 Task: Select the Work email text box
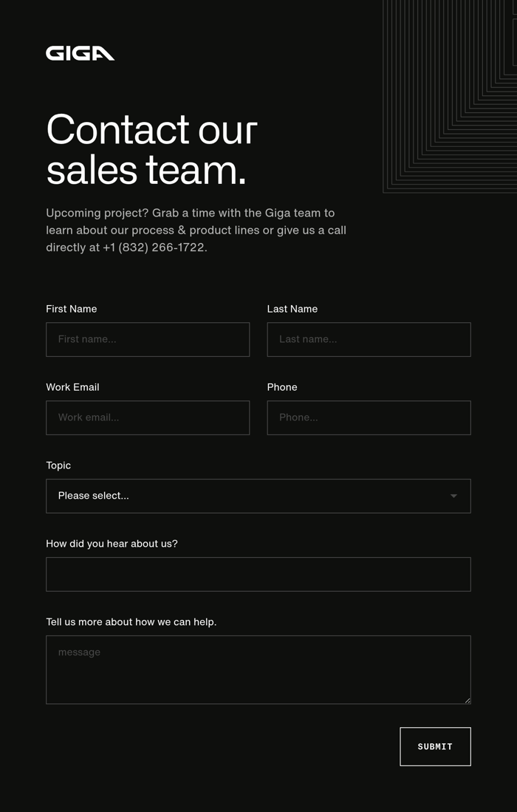click(x=148, y=417)
